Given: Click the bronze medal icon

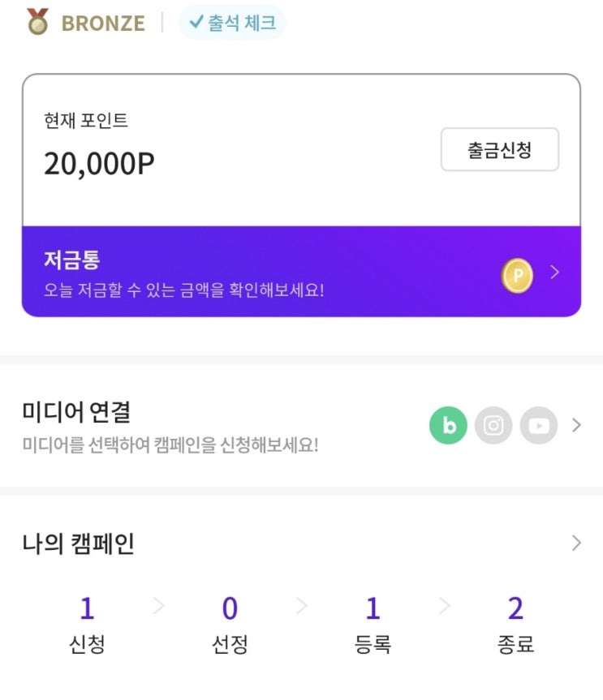Looking at the screenshot, I should (37, 21).
